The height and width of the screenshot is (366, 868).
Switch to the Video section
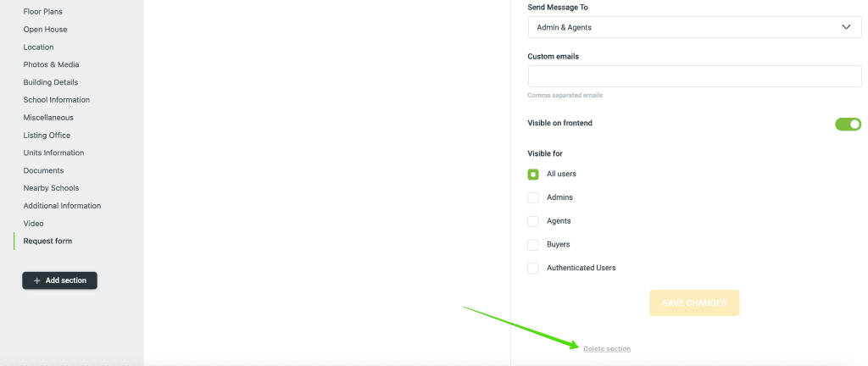33,224
